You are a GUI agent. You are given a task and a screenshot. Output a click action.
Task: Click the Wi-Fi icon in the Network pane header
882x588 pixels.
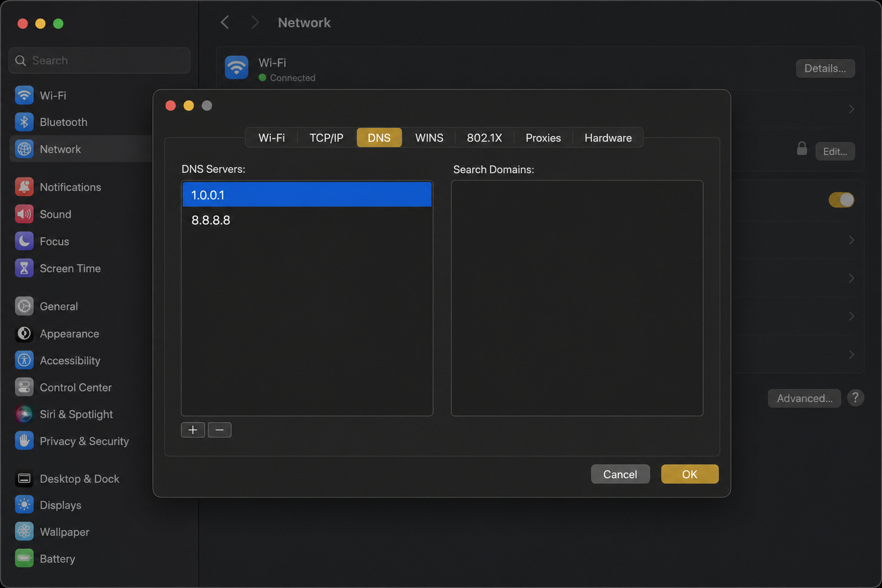click(237, 68)
